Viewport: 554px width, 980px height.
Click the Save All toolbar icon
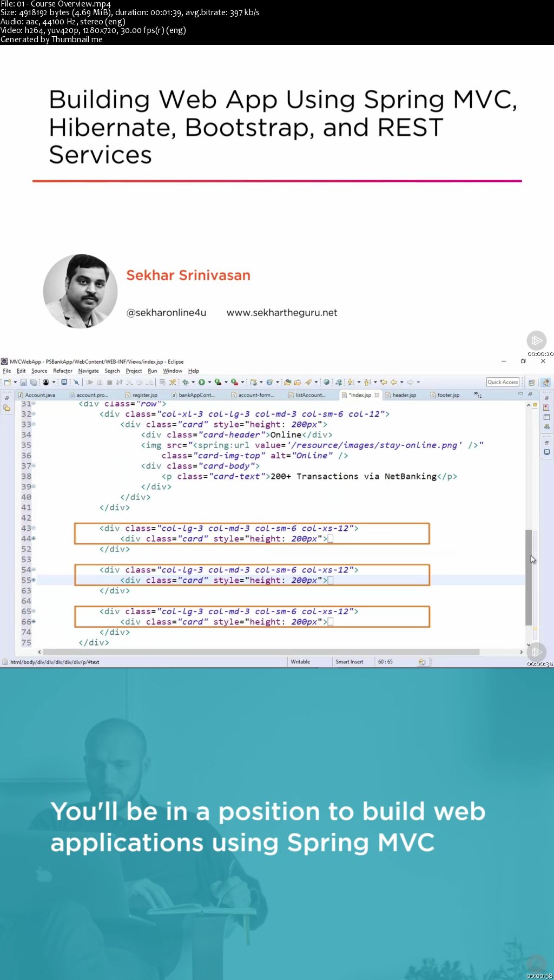[33, 382]
